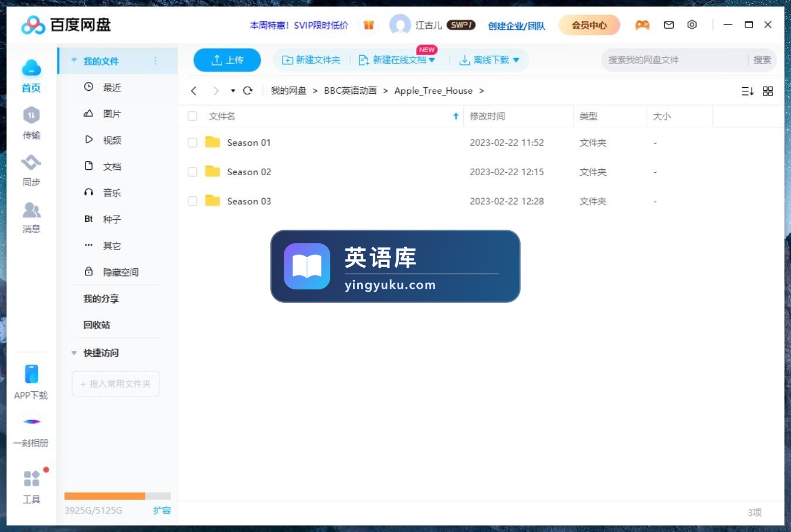Go to 我的网盘 in breadcrumb
This screenshot has width=791, height=532.
[288, 91]
